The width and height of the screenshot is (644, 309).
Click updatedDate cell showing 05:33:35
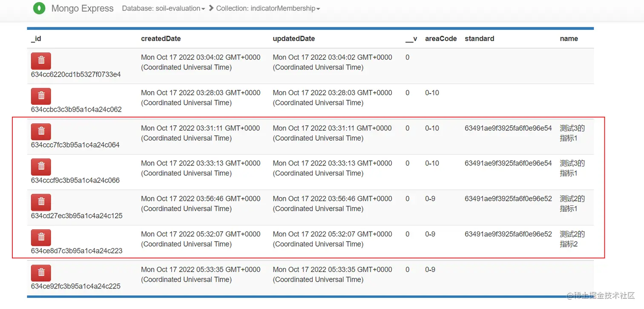point(332,274)
